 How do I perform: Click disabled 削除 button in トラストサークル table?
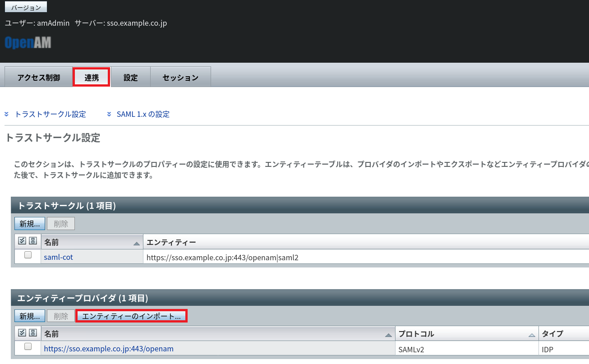(x=61, y=224)
